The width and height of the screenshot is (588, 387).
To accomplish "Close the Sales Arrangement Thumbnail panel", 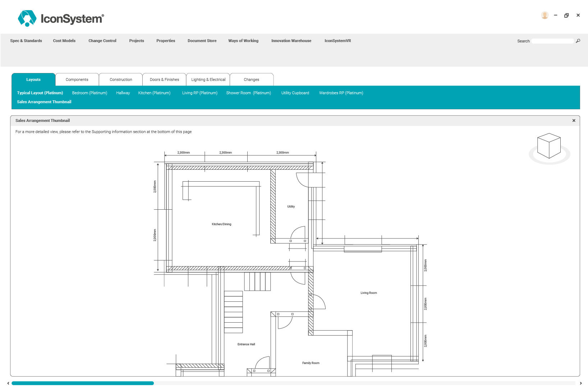I will [x=574, y=120].
